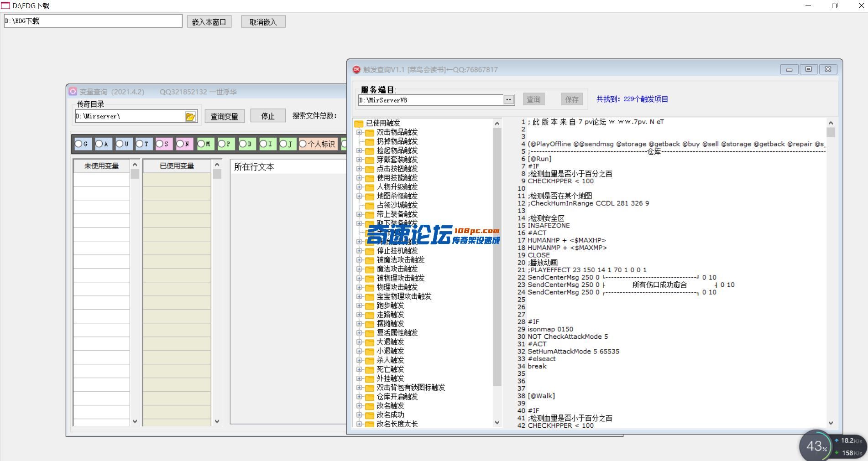This screenshot has width=868, height=461.
Task: Click the 查询 button in 触发查询 window
Action: tap(533, 99)
